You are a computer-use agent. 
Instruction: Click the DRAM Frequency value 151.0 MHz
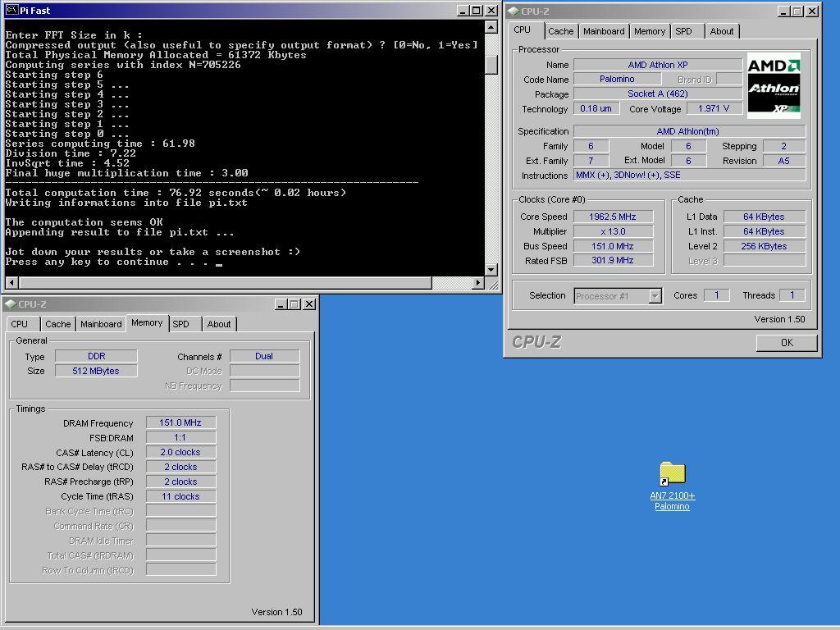click(x=180, y=422)
